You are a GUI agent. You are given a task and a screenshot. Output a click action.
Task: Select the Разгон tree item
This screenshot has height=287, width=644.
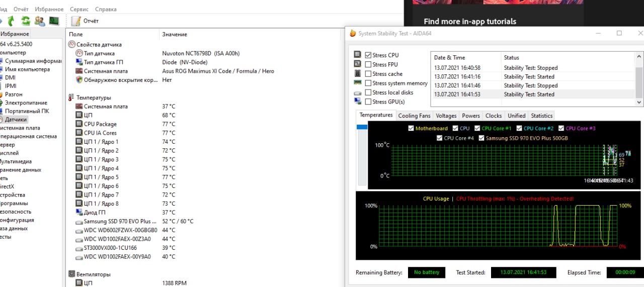[14, 94]
